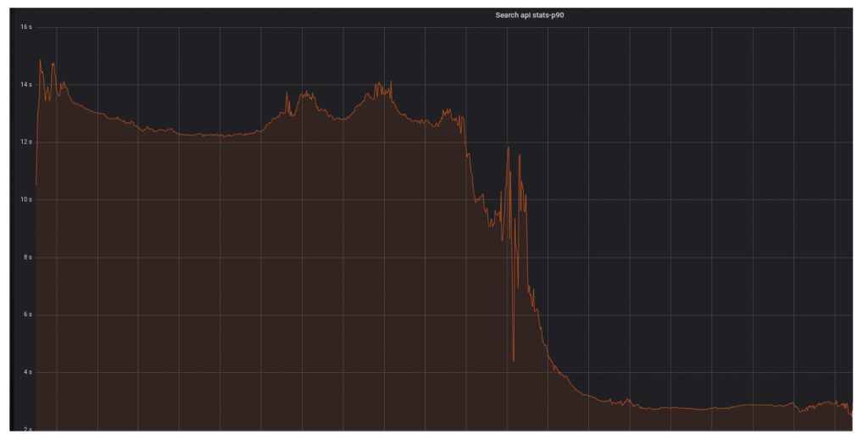
Task: Click the local low near 9 s before the spikes
Action: click(x=490, y=225)
